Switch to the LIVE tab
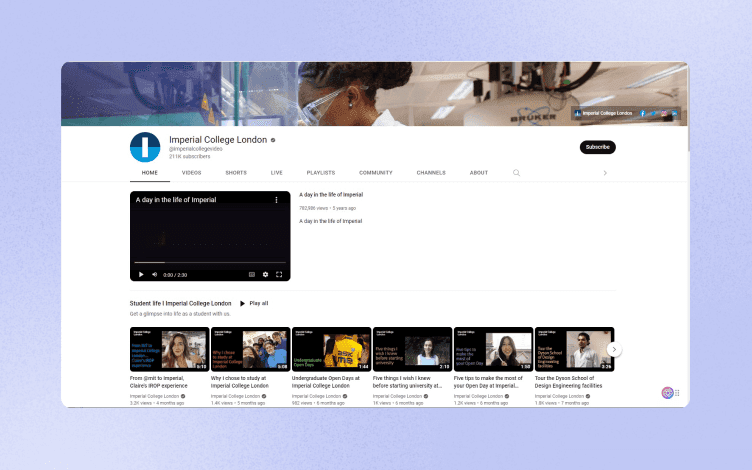The width and height of the screenshot is (752, 470). (277, 173)
